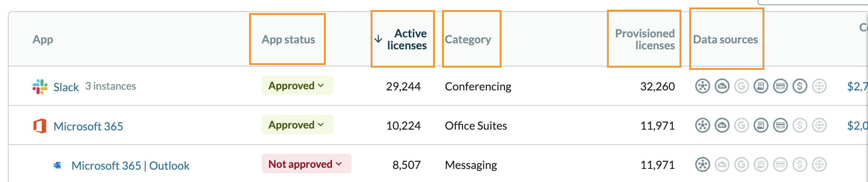Open the Approved status dropdown for Slack
Viewport: 868px width, 182px height.
pyautogui.click(x=297, y=86)
